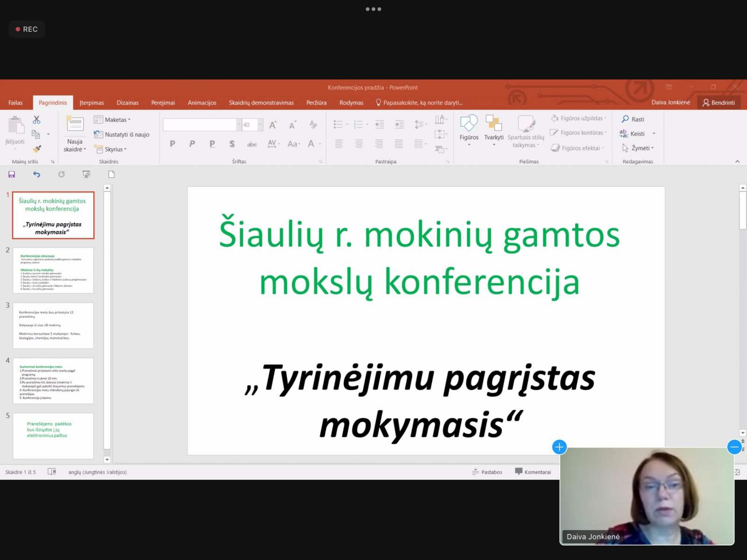This screenshot has height=560, width=747.
Task: Switch to the Įterpimas tab
Action: (92, 103)
